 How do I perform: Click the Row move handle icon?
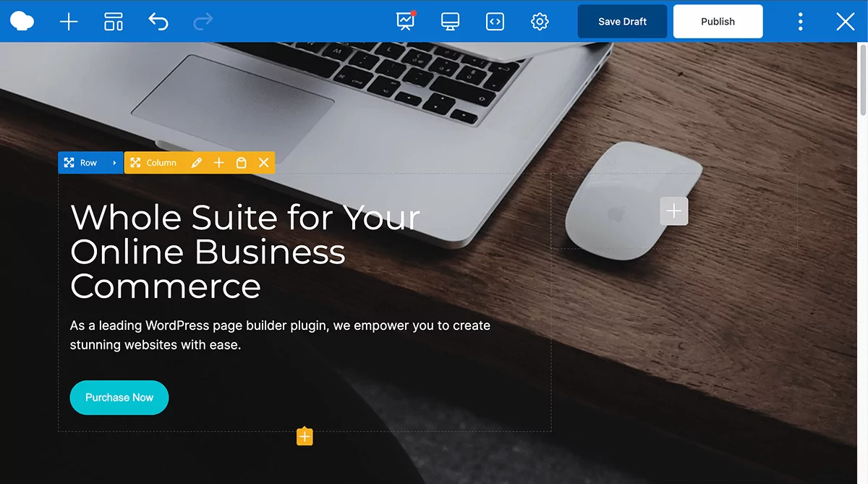(69, 162)
